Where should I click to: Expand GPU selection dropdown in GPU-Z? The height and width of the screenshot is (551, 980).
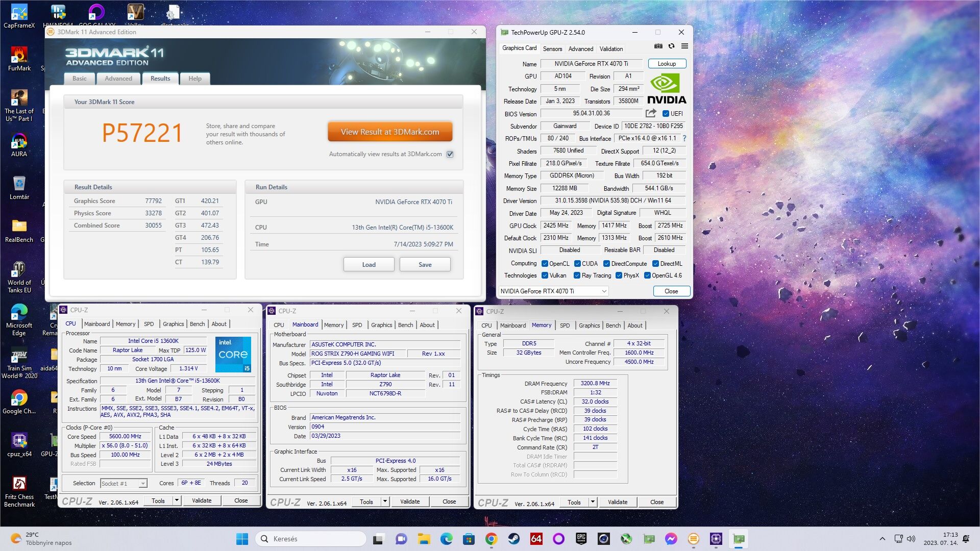pos(604,291)
